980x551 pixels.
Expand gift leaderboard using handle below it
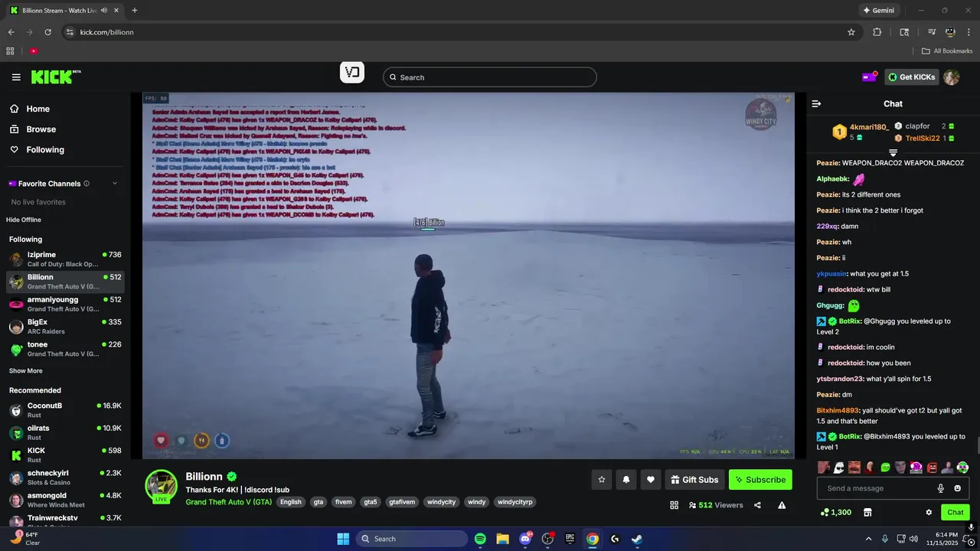point(893,153)
